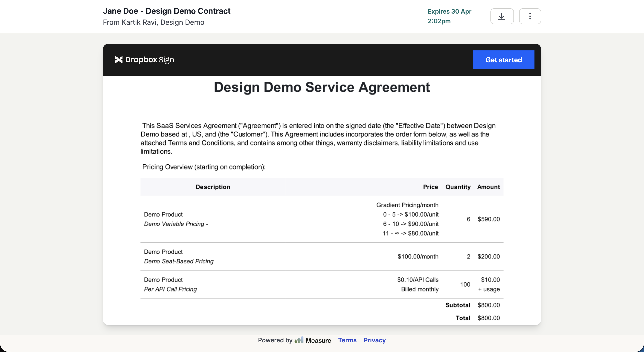Click the Price column header
The height and width of the screenshot is (352, 644).
click(x=430, y=187)
